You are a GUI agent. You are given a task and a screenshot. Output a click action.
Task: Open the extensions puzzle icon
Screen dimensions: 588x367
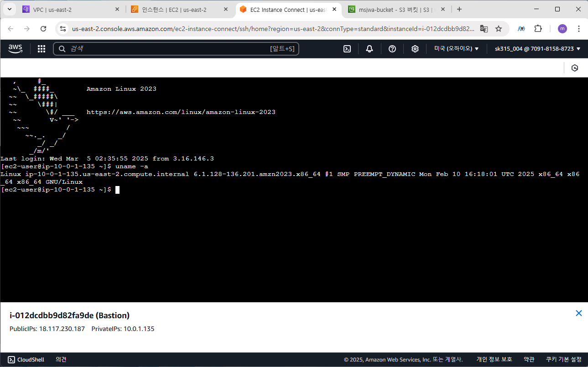[x=538, y=29]
